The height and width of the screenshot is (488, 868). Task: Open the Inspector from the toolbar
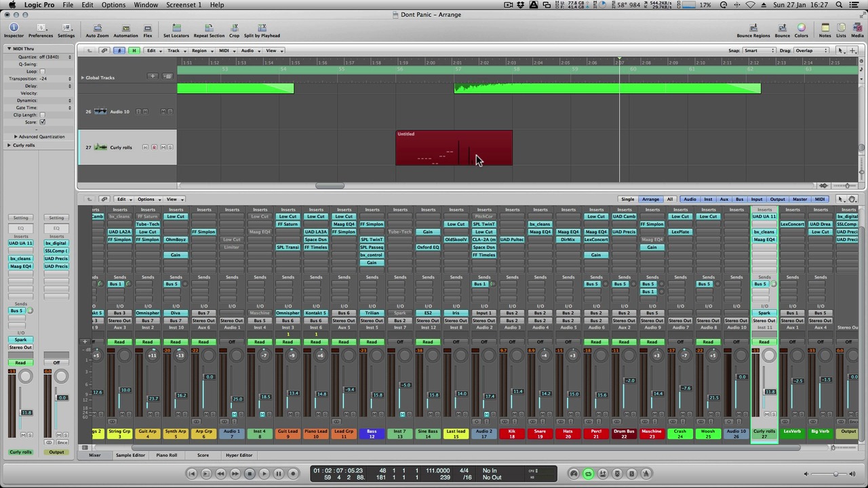click(x=14, y=30)
